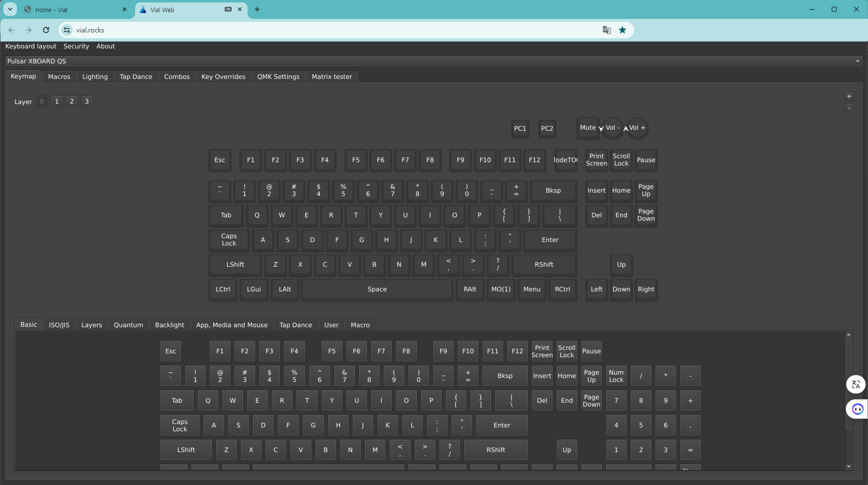Select layer 1 toggle button
The height and width of the screenshot is (485, 868).
tap(57, 102)
